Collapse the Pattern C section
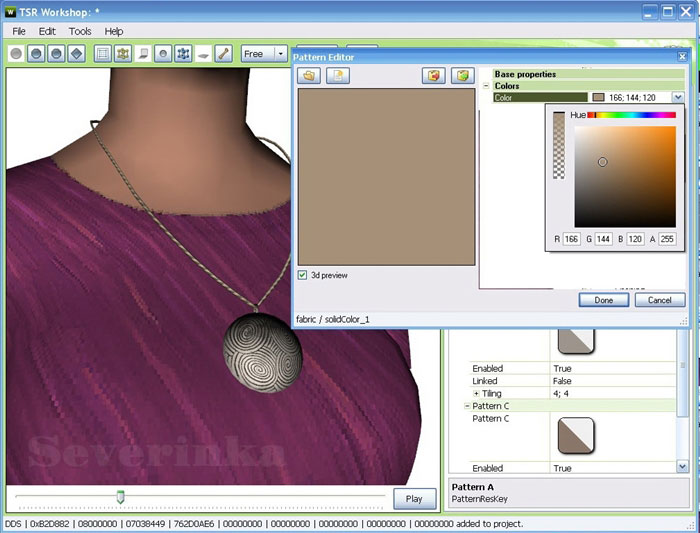The image size is (700, 533). coord(467,406)
